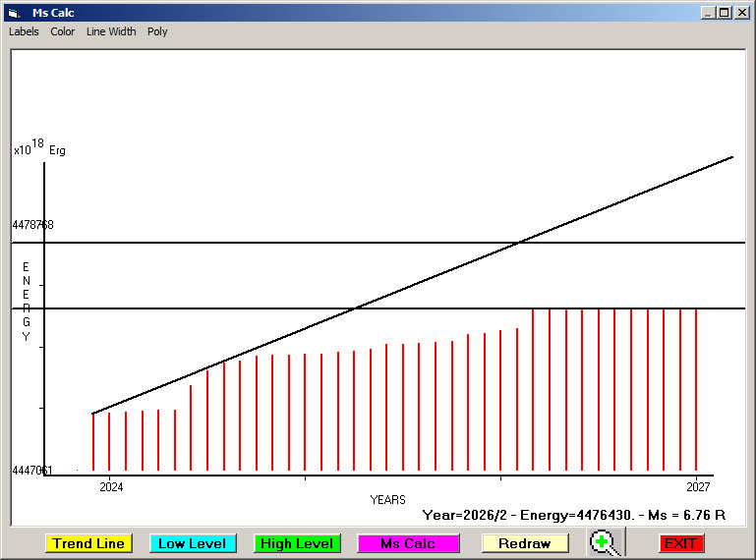The height and width of the screenshot is (560, 756).
Task: Click the Ms Calc title bar icon
Action: click(x=14, y=13)
